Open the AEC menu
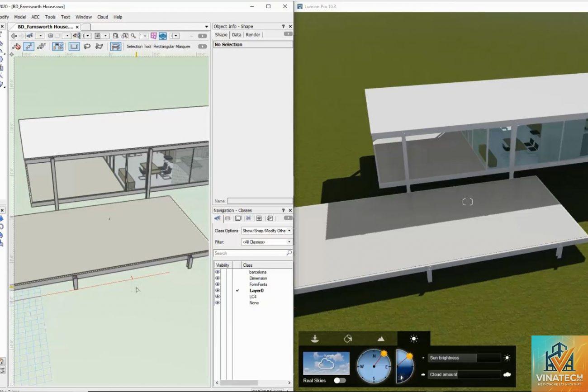This screenshot has width=588, height=392. pos(35,17)
